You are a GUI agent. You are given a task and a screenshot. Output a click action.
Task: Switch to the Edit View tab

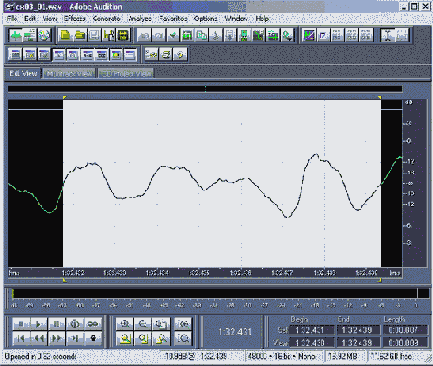(x=23, y=73)
